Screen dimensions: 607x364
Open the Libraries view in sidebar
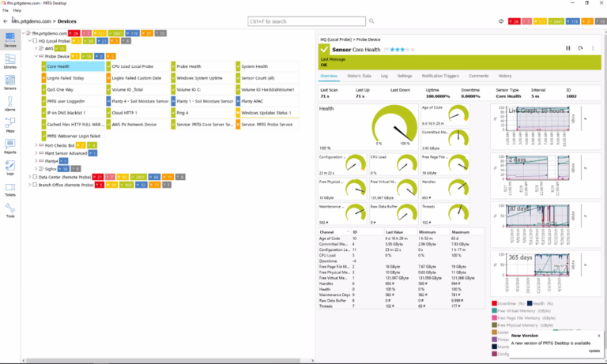(10, 61)
